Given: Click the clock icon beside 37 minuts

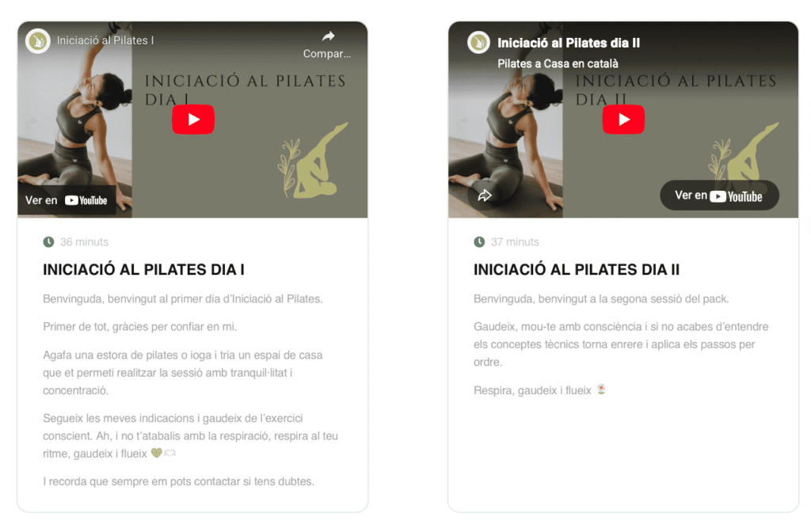Looking at the screenshot, I should tap(479, 242).
